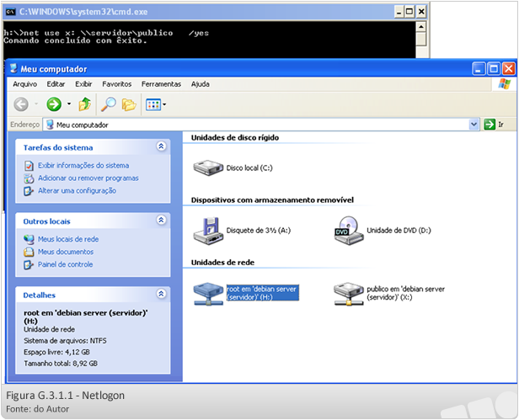Maximize the cmd.exe window

[x=409, y=12]
